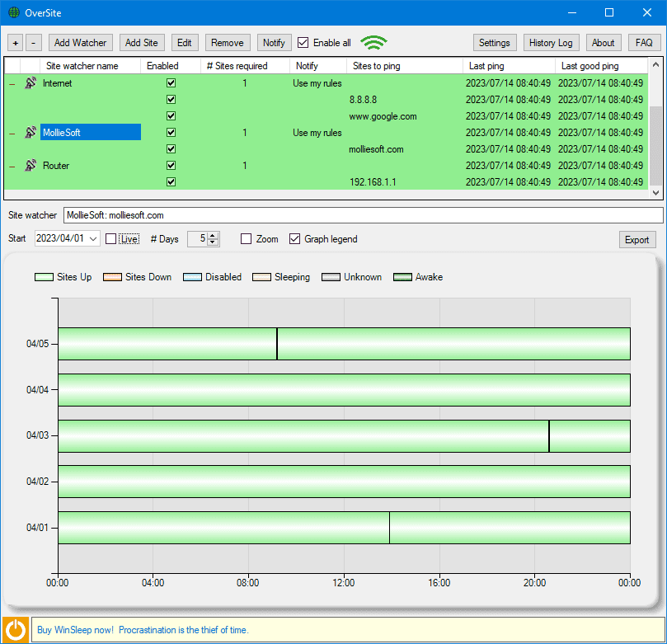
Task: Click the Disabled legend swatch
Action: point(192,277)
